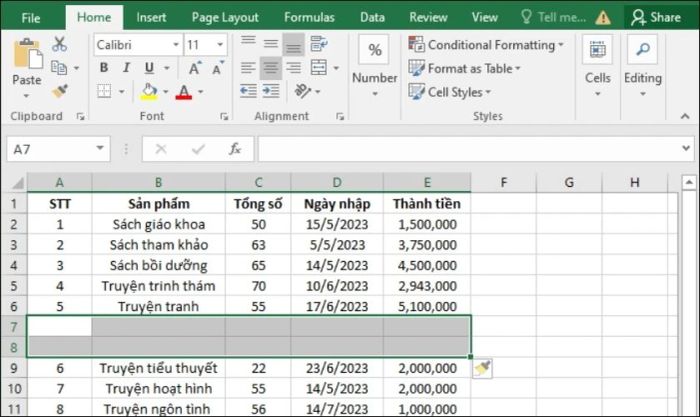Select cell E6 containing 5,100,000

click(427, 306)
